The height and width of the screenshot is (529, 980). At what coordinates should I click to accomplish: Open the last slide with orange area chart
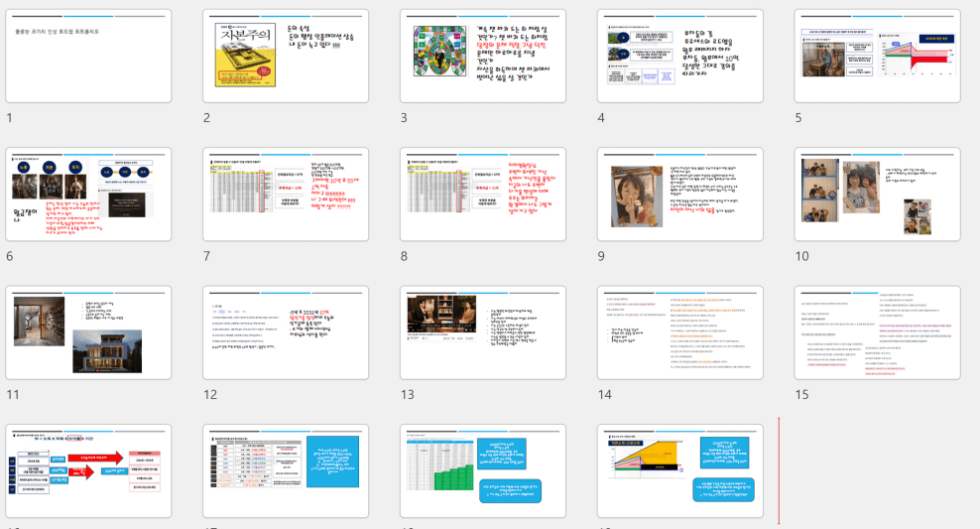pos(680,471)
